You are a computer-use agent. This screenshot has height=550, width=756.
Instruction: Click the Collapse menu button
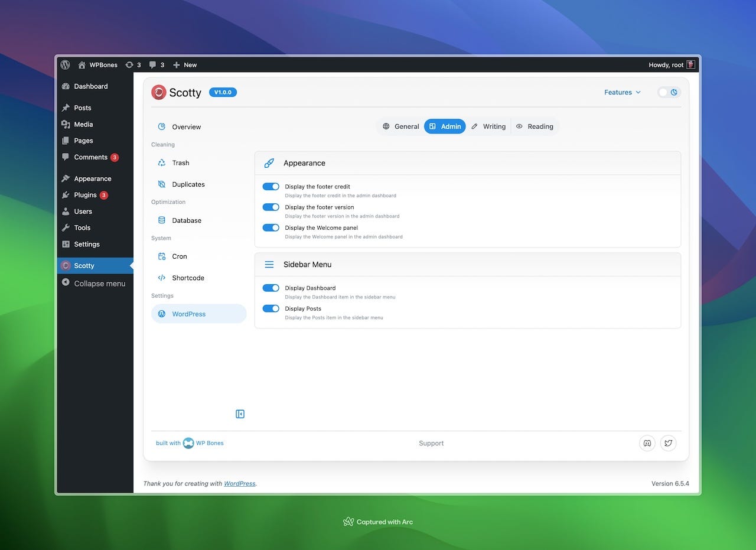pos(95,284)
